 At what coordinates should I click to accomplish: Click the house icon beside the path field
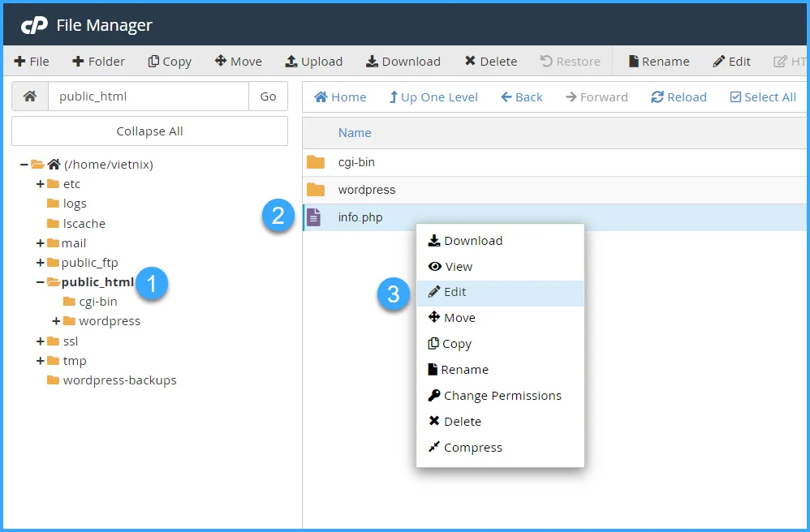(x=29, y=96)
